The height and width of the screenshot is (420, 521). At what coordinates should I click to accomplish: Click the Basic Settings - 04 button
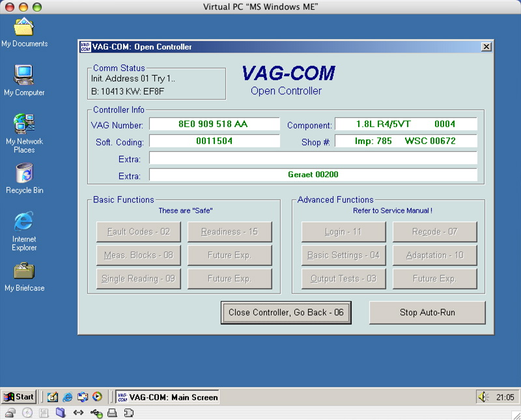click(344, 255)
